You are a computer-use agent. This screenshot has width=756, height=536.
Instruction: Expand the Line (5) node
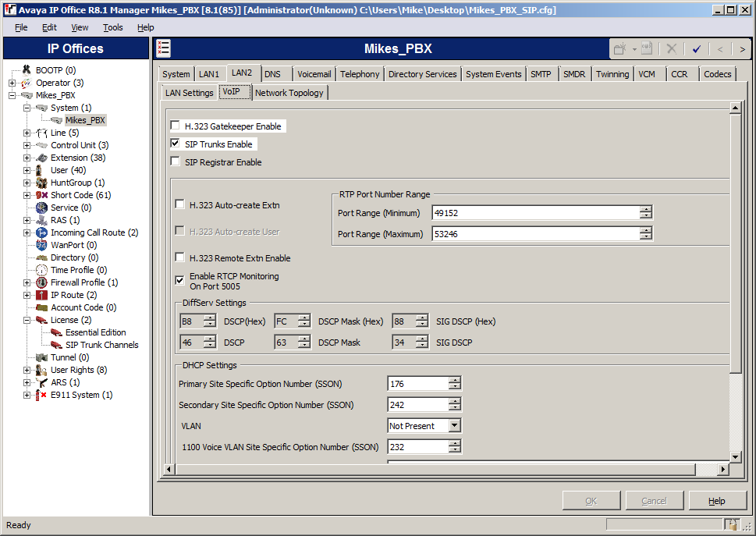(27, 133)
